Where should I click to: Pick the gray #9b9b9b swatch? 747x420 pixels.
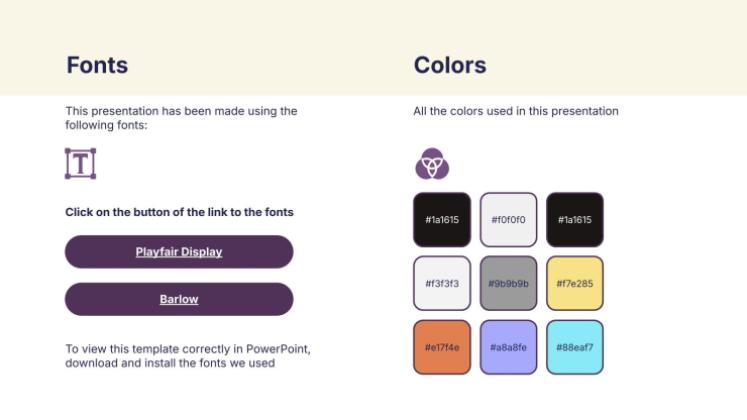[508, 283]
